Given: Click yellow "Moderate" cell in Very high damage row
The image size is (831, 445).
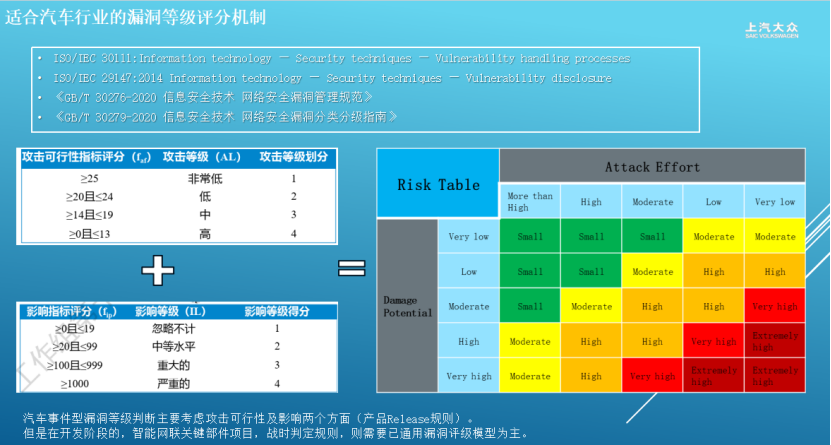Looking at the screenshot, I should (530, 376).
